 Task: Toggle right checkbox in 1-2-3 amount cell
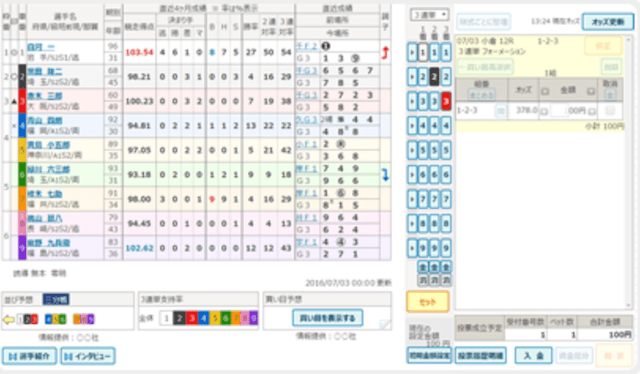pyautogui.click(x=592, y=111)
